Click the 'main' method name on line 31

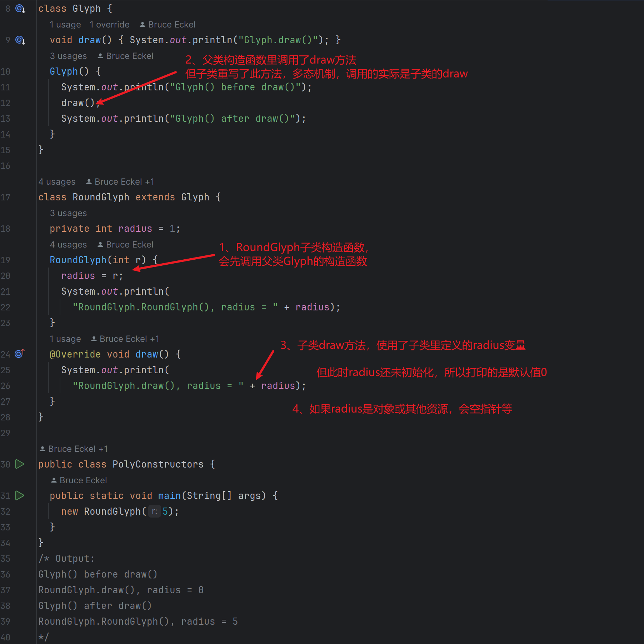(170, 496)
